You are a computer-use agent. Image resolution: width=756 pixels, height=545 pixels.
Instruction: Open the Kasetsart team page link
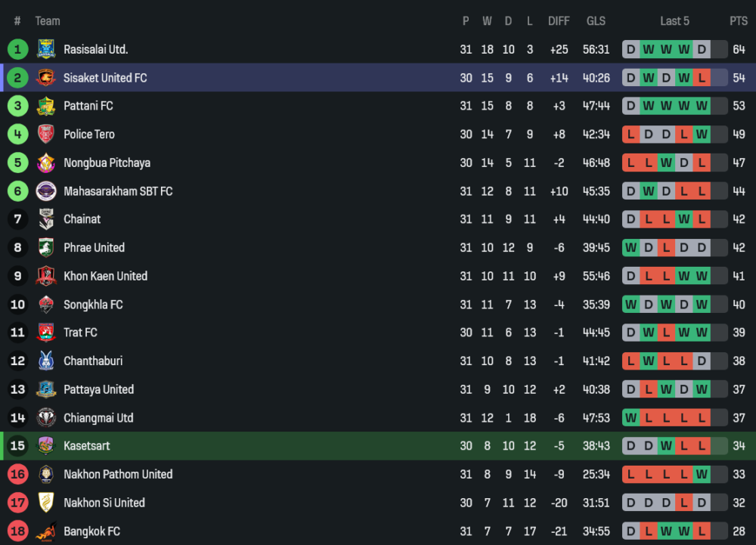point(87,446)
